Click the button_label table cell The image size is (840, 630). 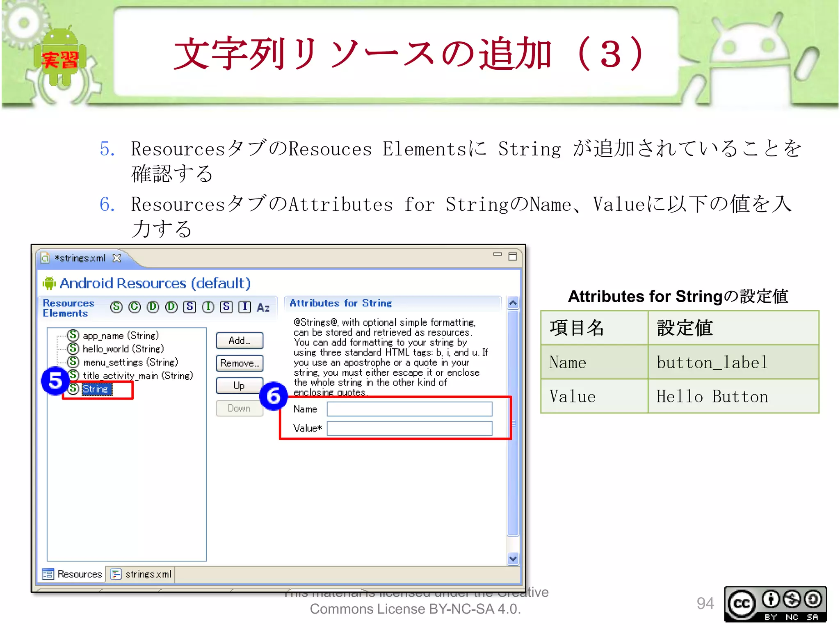pos(733,362)
